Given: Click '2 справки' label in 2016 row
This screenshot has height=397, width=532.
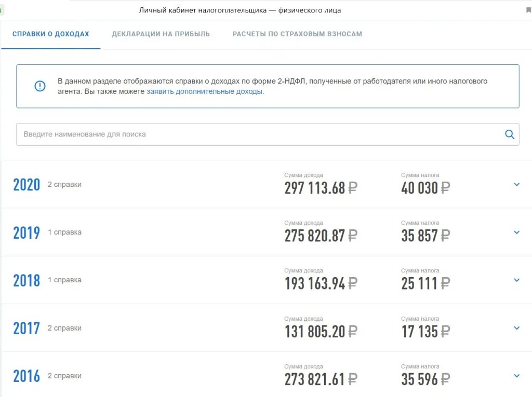Looking at the screenshot, I should [64, 376].
